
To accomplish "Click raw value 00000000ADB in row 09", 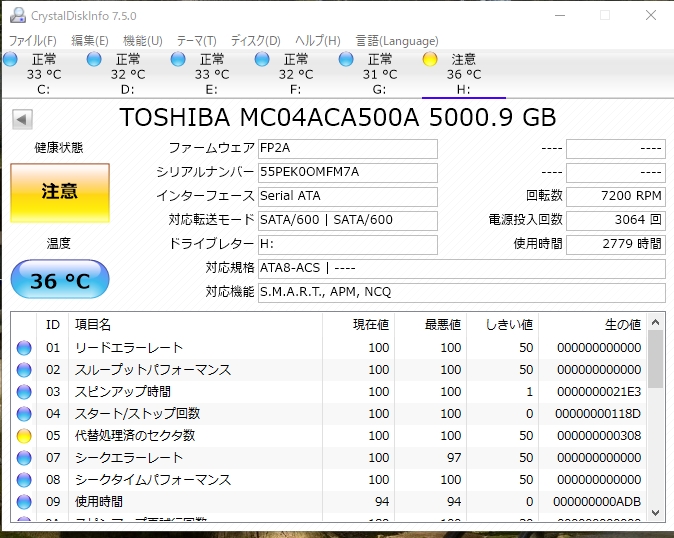I will coord(597,502).
